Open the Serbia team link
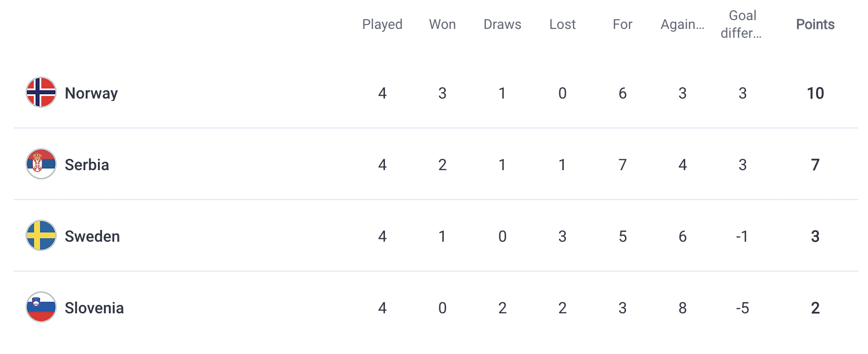This screenshot has width=868, height=354. point(87,165)
